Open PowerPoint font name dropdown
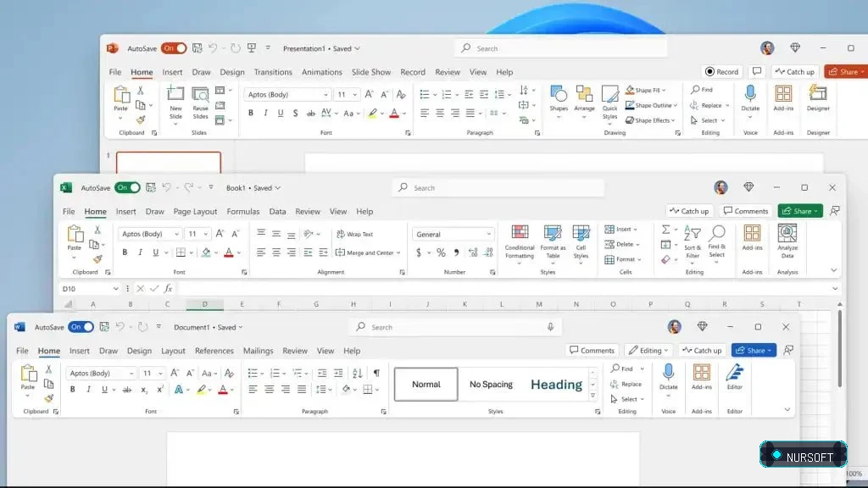 pos(325,95)
